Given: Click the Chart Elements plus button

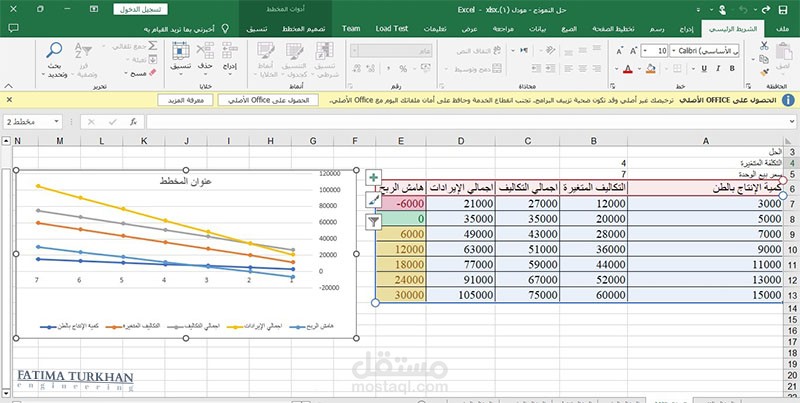Looking at the screenshot, I should [x=374, y=178].
